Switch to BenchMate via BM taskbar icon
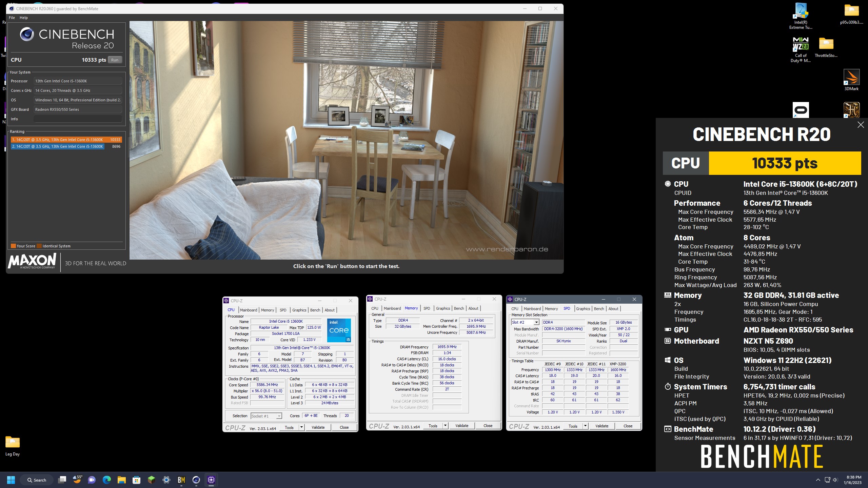The image size is (868, 488). point(181,480)
